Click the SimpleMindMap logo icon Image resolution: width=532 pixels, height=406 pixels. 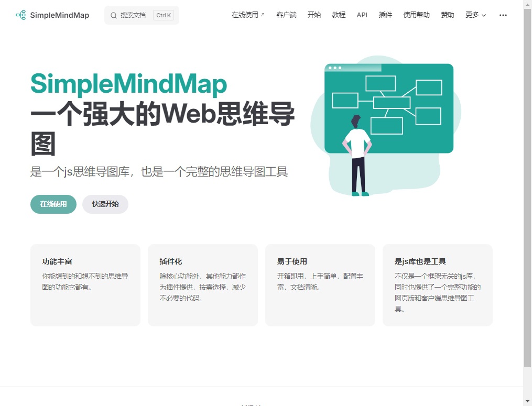[20, 15]
